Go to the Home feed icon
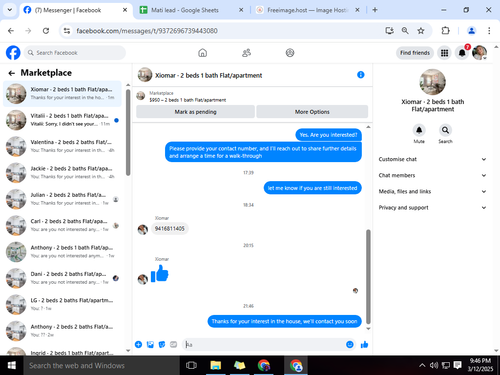Viewport: 500px width, 375px height. click(202, 53)
